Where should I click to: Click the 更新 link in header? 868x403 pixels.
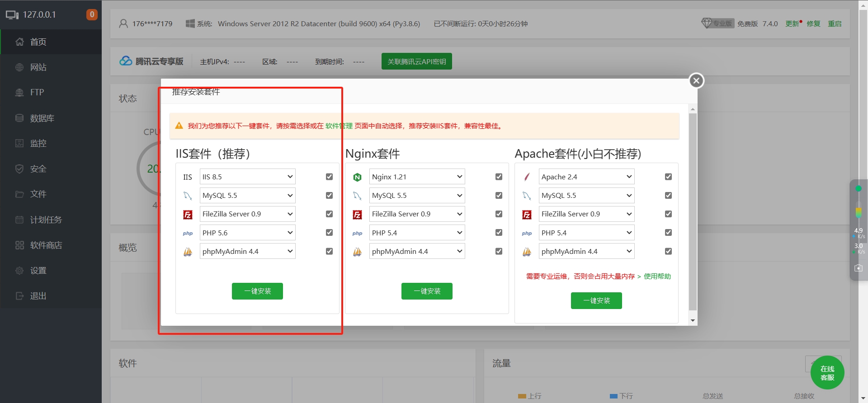[793, 23]
